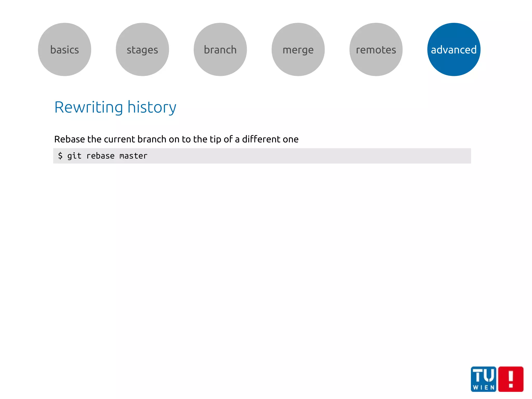The image size is (532, 399).
Task: Click 'rebase' in the code line
Action: 100,156
